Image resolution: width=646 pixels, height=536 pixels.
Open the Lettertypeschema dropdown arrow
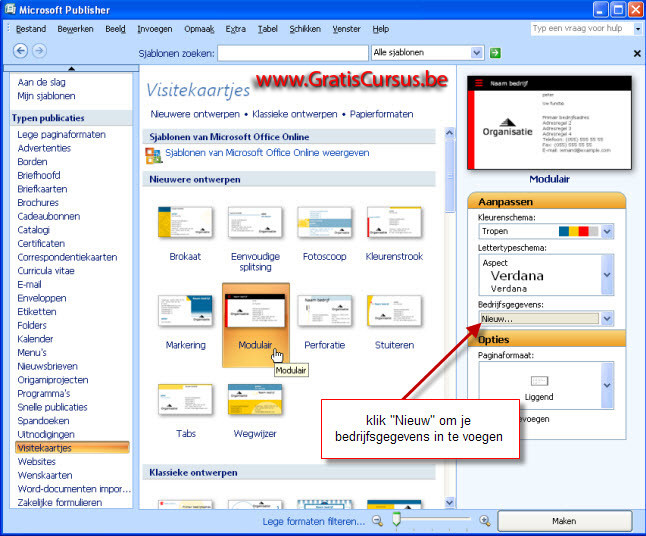(x=607, y=274)
